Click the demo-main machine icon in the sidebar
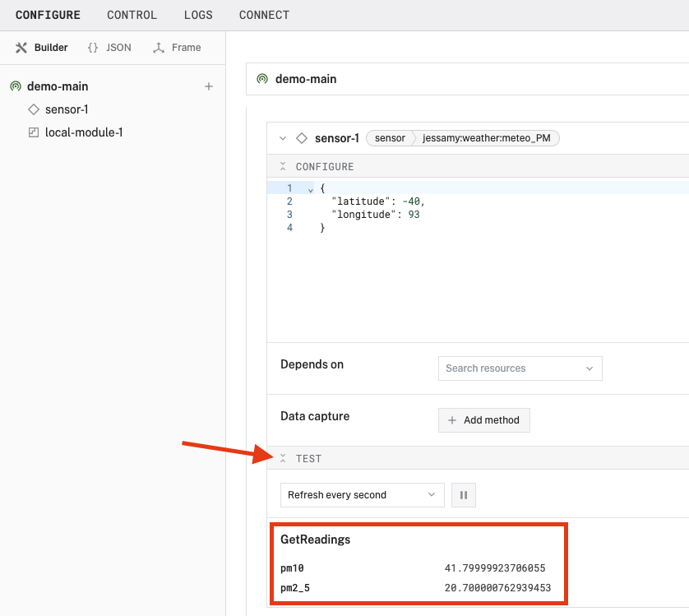Viewport: 689px width, 616px height. [16, 86]
